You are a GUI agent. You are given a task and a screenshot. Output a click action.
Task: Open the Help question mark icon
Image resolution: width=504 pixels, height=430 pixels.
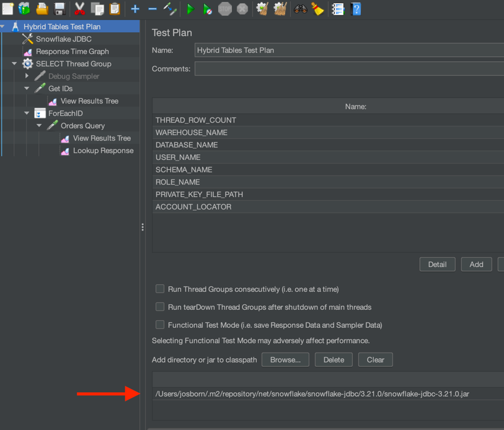[356, 9]
